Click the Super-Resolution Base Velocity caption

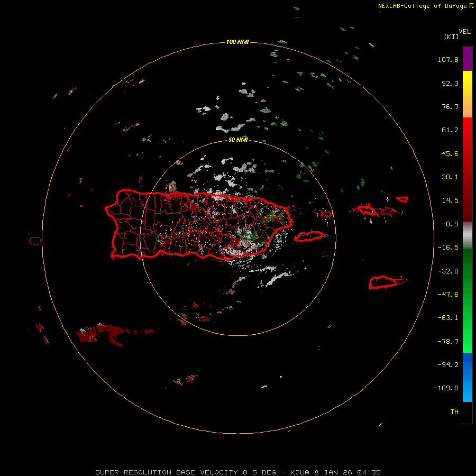238,472
